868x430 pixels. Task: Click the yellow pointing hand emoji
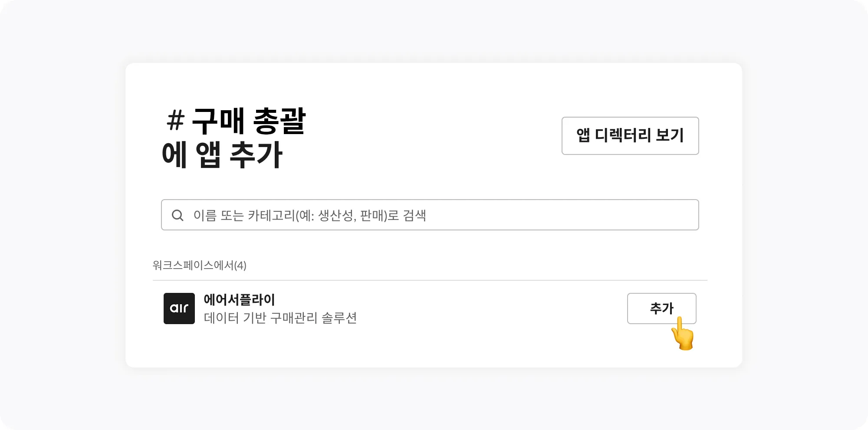(x=682, y=334)
